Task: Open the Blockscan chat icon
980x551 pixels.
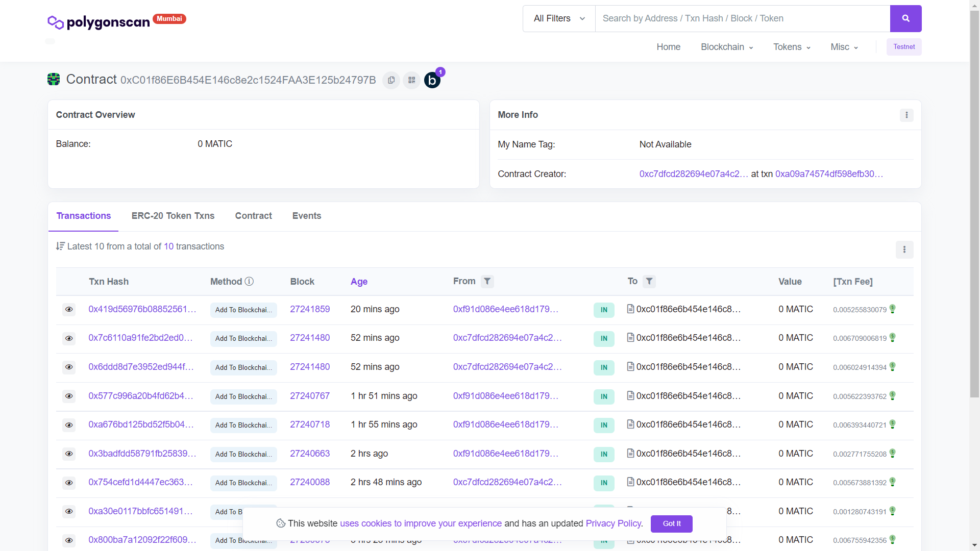Action: click(432, 80)
